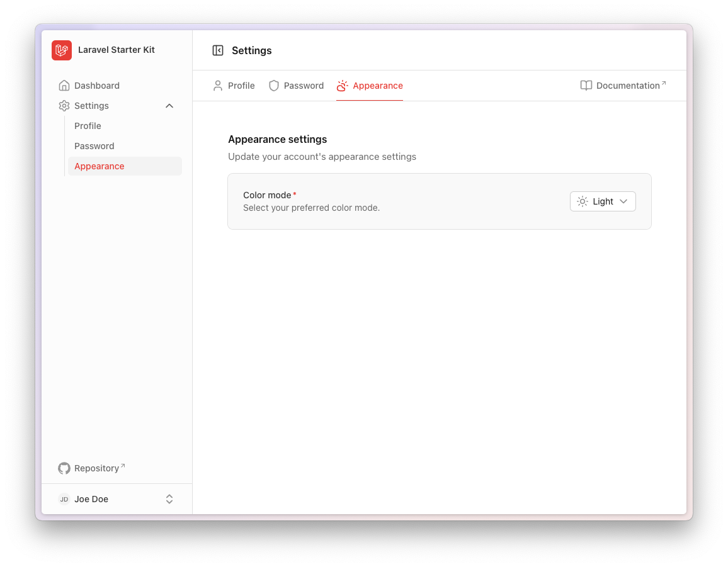This screenshot has width=728, height=567.
Task: Click the Password shield icon
Action: pos(274,86)
